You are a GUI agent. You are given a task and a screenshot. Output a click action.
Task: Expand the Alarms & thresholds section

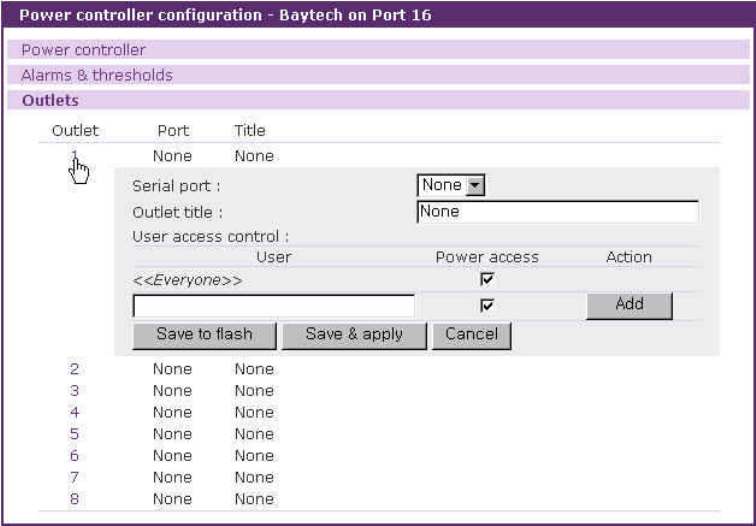coord(97,75)
